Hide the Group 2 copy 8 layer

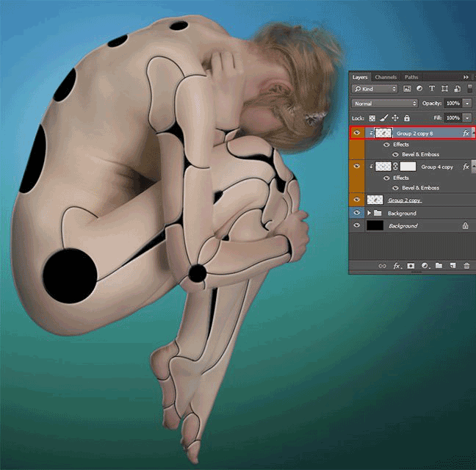click(x=357, y=133)
